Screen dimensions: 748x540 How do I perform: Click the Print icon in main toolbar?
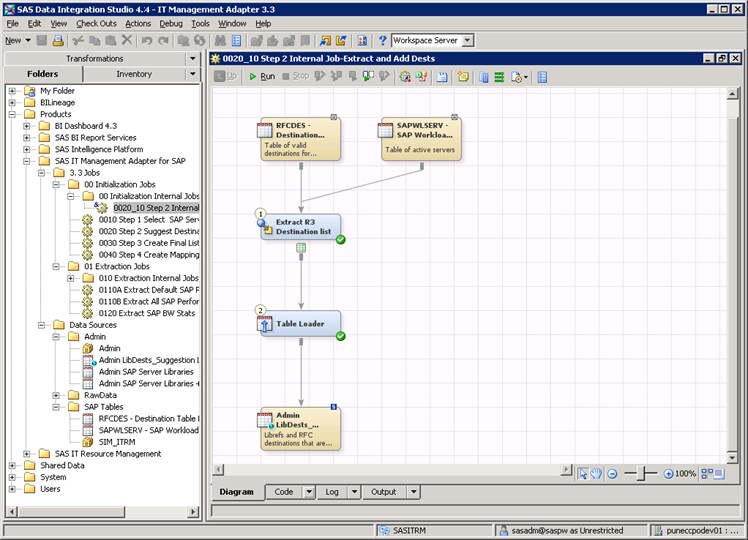coord(58,41)
